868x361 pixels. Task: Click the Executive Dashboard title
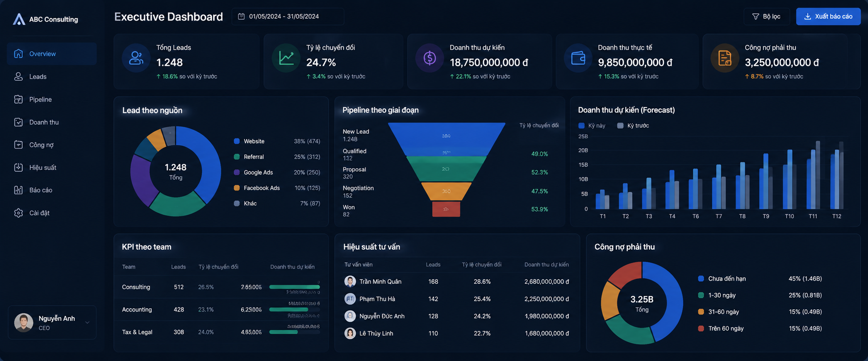pos(168,17)
